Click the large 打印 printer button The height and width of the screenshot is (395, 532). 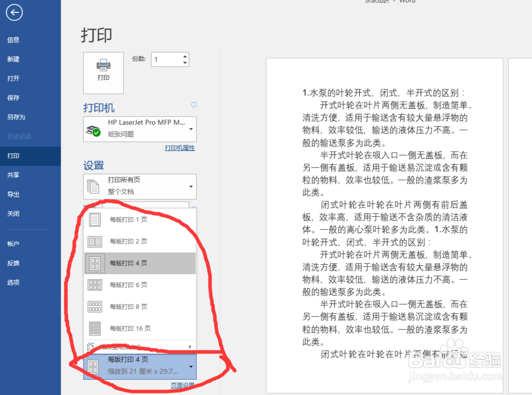click(x=104, y=73)
